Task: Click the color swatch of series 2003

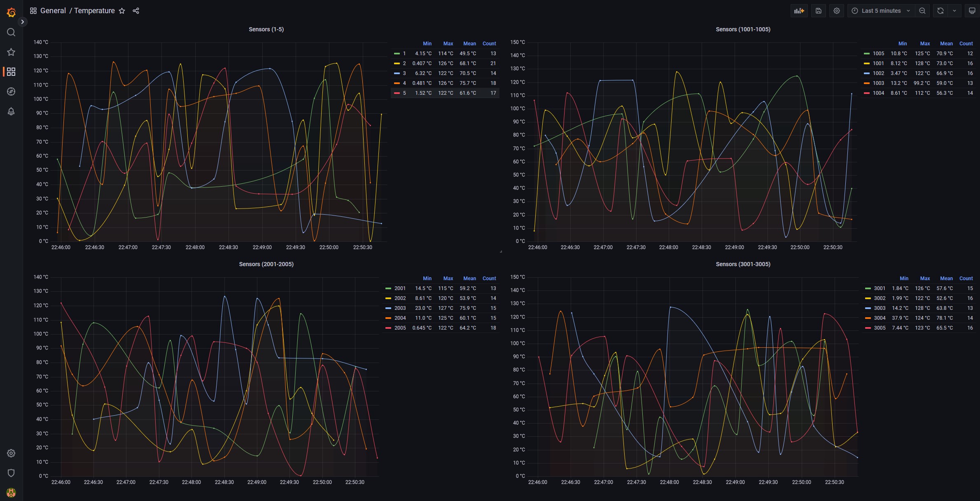Action: 388,308
